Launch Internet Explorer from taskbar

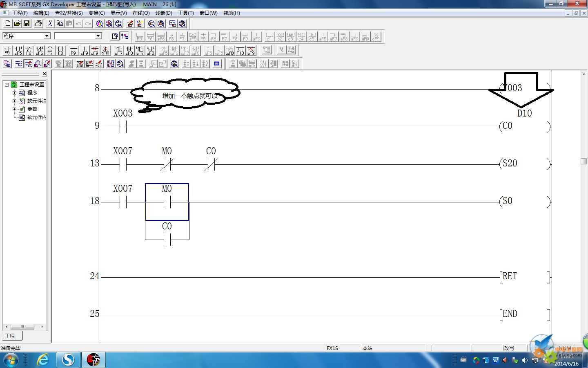(42, 360)
